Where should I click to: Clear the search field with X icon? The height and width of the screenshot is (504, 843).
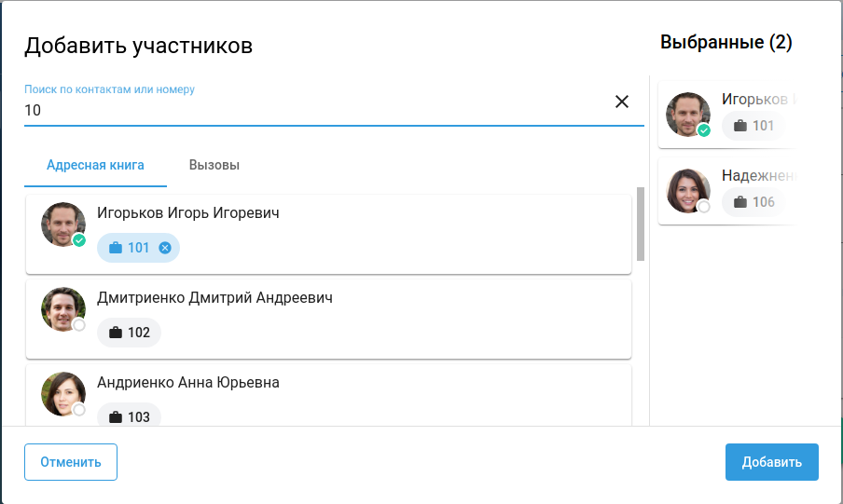622,102
